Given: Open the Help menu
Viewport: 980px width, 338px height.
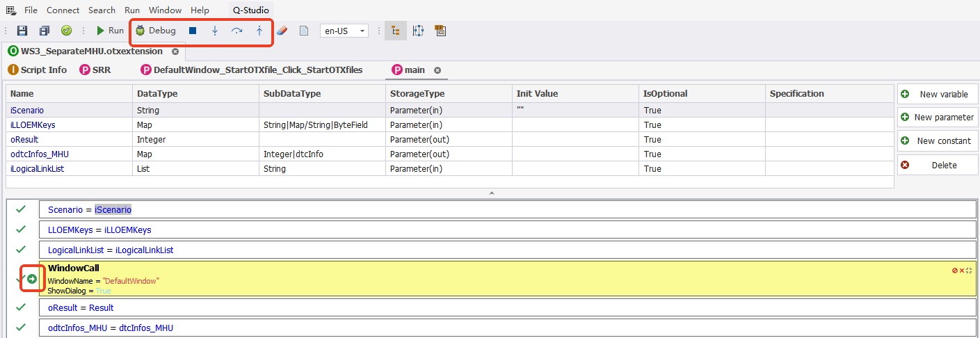Looking at the screenshot, I should pos(200,10).
